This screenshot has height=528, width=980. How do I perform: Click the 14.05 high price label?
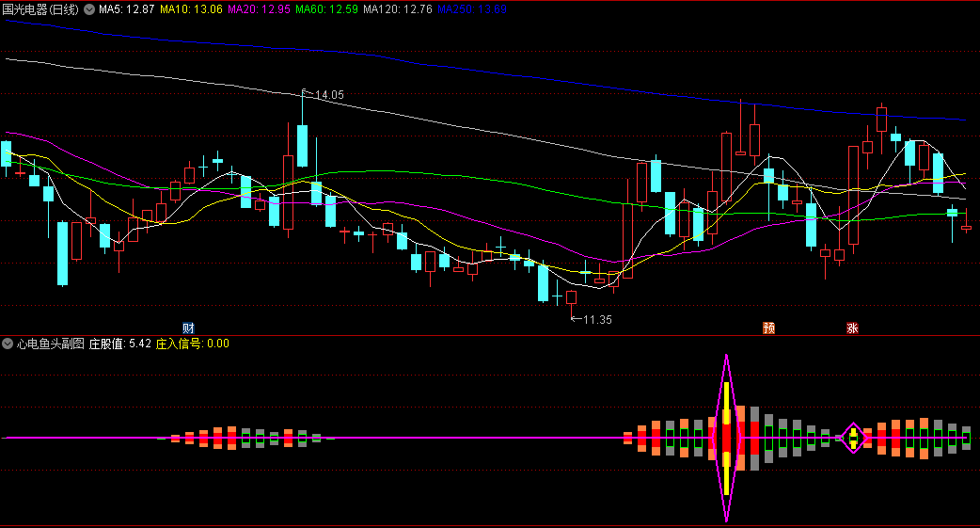pos(329,95)
